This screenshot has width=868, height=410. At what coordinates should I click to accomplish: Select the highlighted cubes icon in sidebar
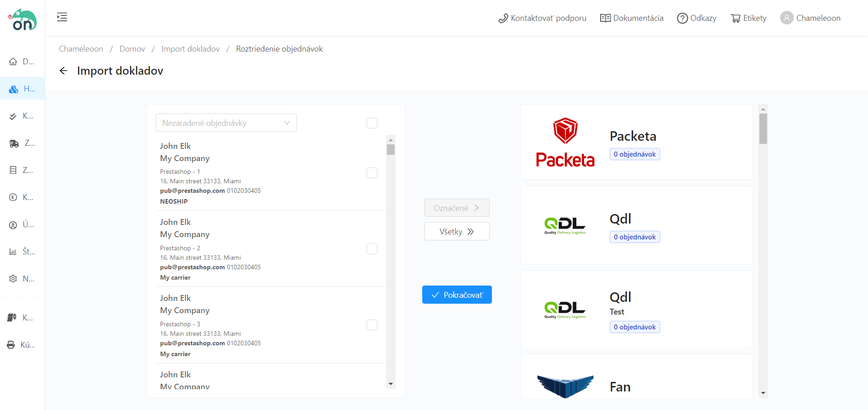tap(14, 89)
